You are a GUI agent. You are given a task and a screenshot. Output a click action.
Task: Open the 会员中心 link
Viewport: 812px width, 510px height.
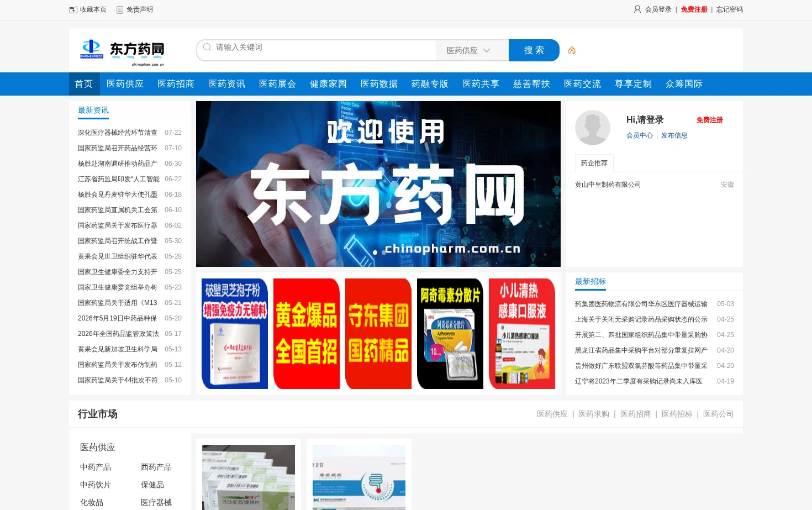(x=640, y=135)
